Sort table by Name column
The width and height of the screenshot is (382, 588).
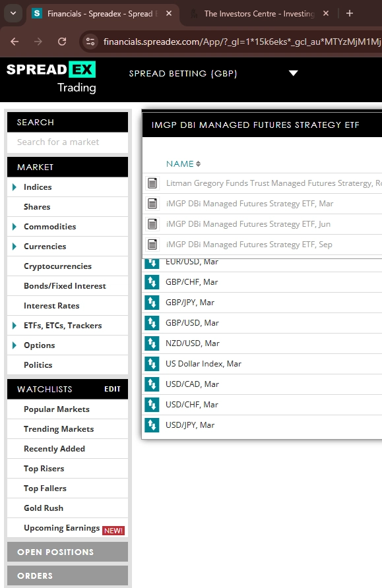point(183,164)
